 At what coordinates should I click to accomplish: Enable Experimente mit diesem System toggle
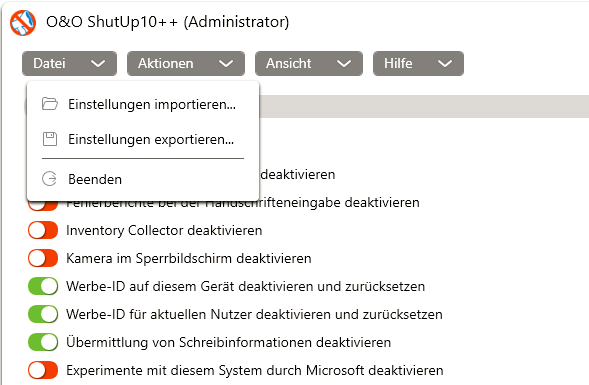(43, 370)
